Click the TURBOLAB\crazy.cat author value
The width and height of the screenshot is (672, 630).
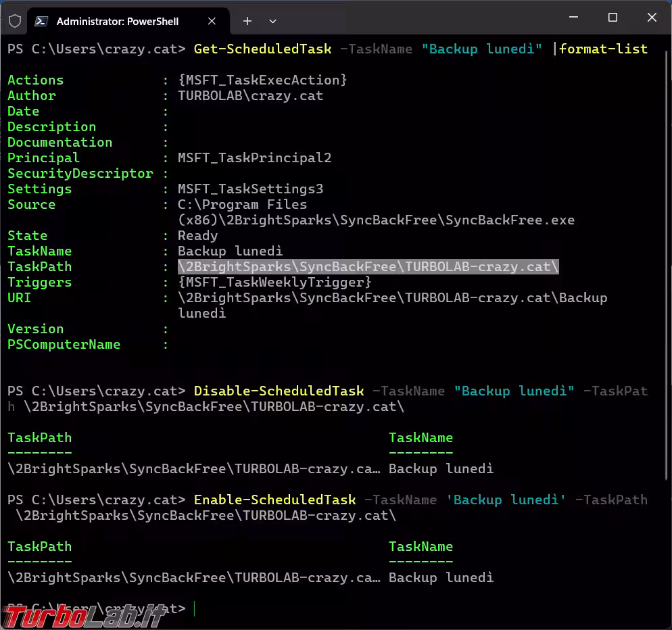[250, 96]
